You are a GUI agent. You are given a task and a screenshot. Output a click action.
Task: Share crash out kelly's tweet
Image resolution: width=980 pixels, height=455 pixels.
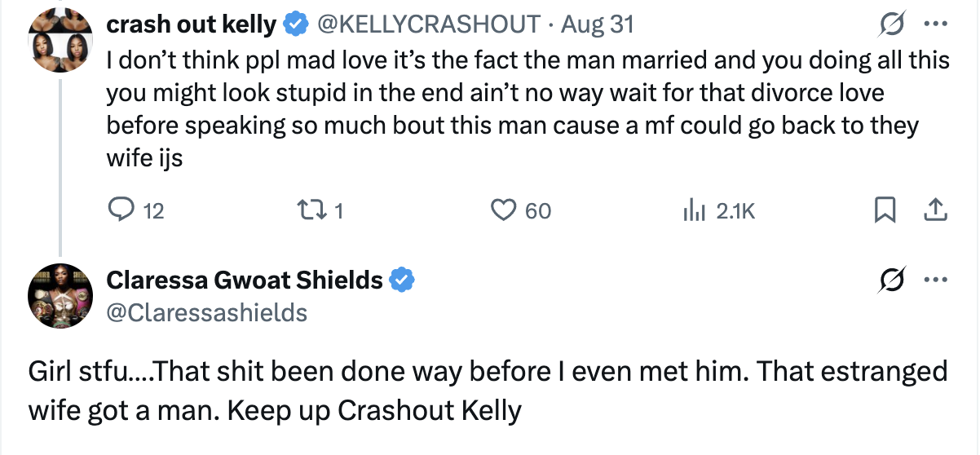point(935,211)
